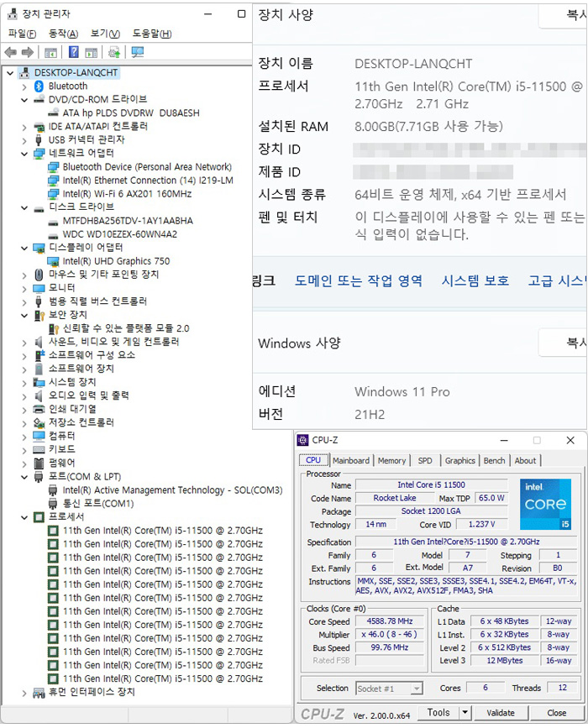Open the dropdown arrow next to Tools
Image resolution: width=588 pixels, height=728 pixels.
point(465,713)
